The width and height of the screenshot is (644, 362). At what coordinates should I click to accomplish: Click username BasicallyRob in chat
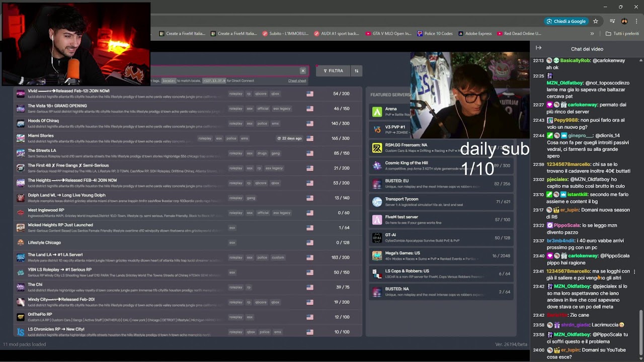(575, 60)
